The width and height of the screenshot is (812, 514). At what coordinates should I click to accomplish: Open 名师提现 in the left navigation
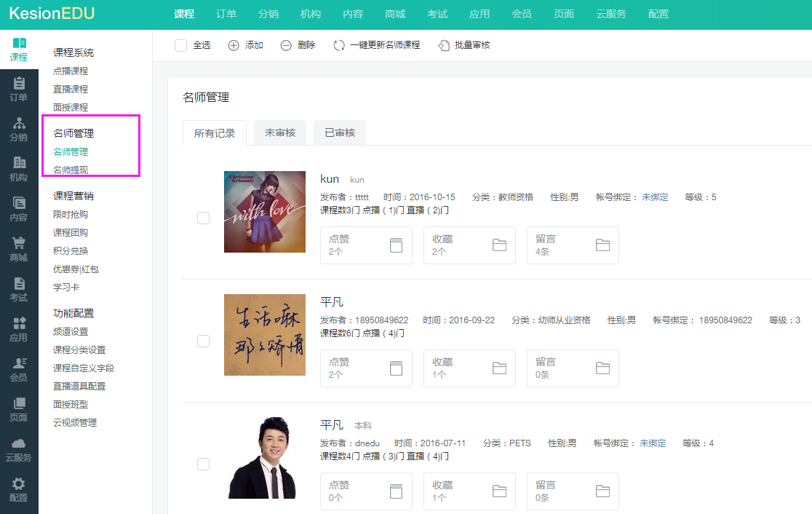pyautogui.click(x=71, y=170)
